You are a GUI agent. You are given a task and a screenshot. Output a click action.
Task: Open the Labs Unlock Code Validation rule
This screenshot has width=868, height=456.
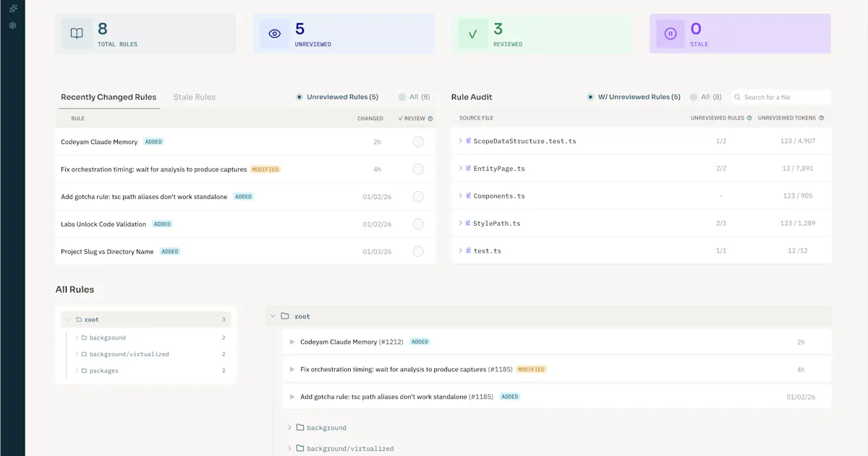pos(103,224)
